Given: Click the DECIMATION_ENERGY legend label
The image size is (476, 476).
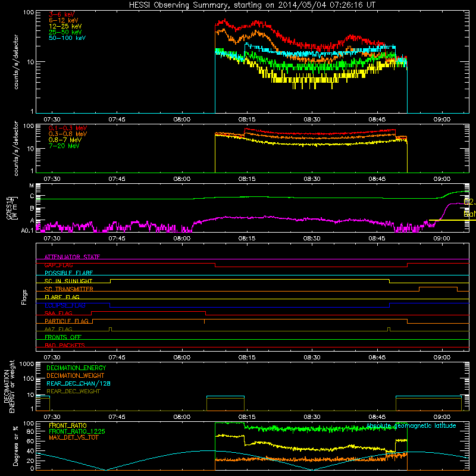Looking at the screenshot, I should click(76, 368).
